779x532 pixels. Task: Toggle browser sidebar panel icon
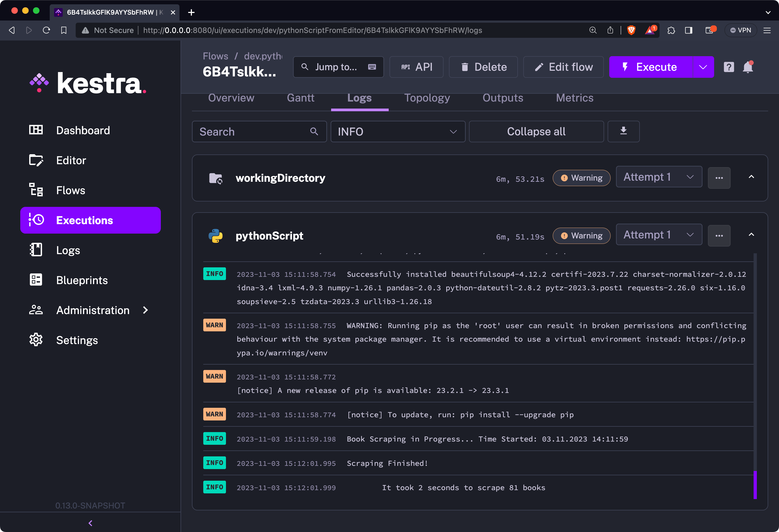click(688, 30)
